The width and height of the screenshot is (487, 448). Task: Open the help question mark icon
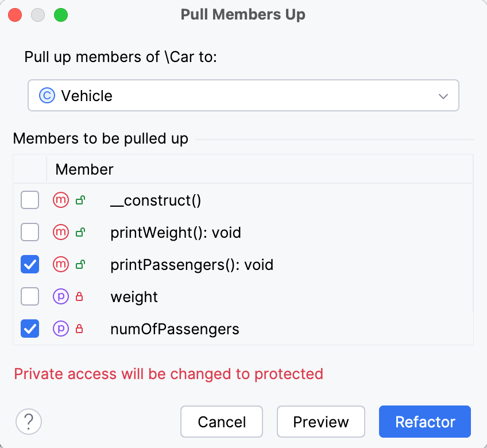[29, 422]
